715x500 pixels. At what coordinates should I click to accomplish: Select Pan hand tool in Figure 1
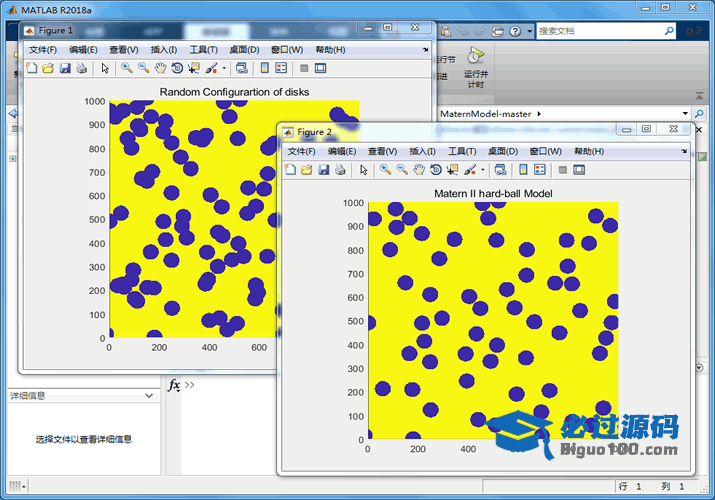pos(160,68)
